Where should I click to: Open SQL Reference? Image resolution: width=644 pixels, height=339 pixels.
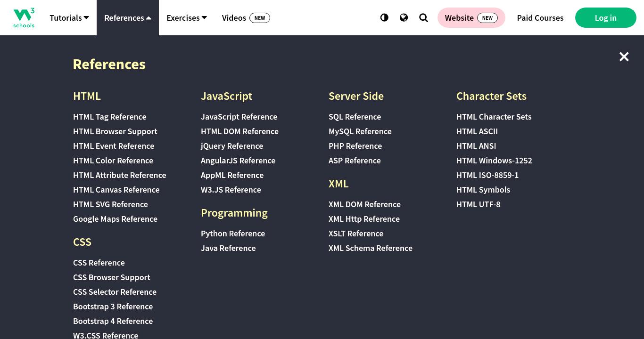coord(355,117)
